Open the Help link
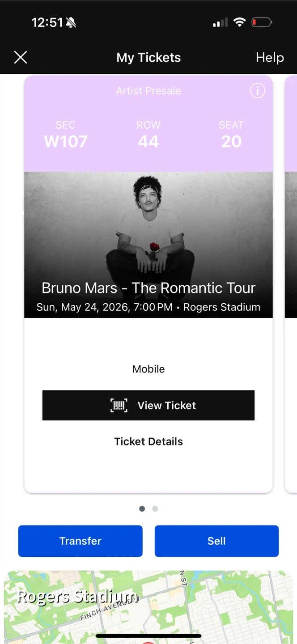Viewport: 297px width, 644px height. pos(270,57)
